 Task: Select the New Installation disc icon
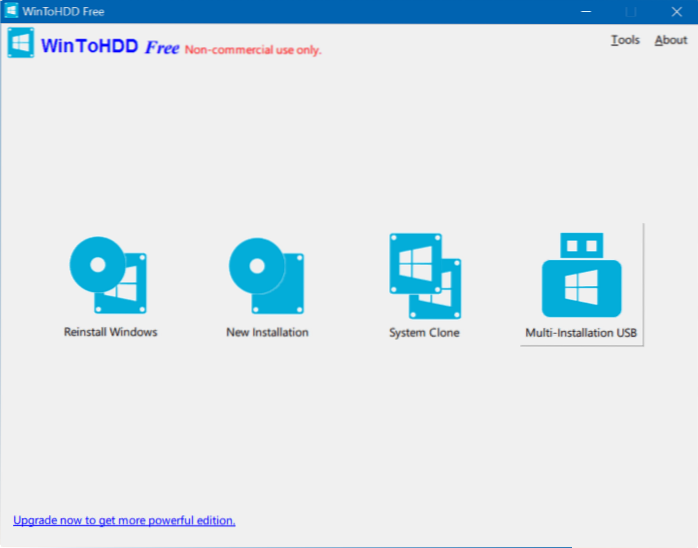point(266,273)
